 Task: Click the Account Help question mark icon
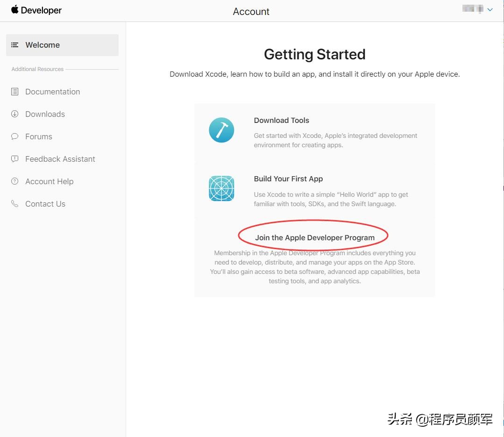pyautogui.click(x=15, y=181)
